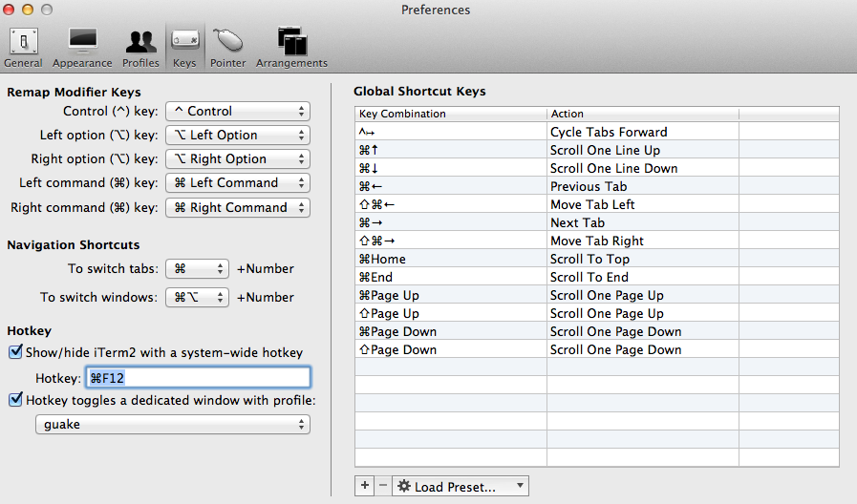857x504 pixels.
Task: Open the Right option key remap dropdown
Action: coord(238,158)
